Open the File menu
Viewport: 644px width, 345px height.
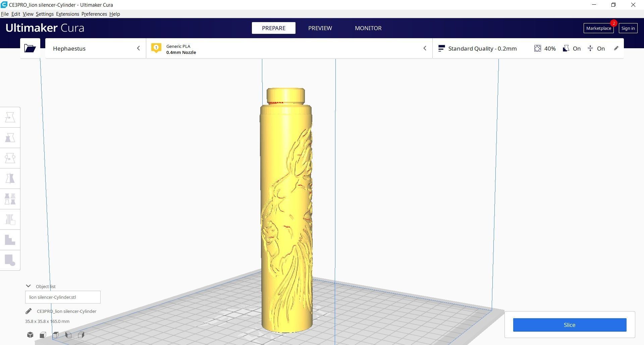pos(5,14)
